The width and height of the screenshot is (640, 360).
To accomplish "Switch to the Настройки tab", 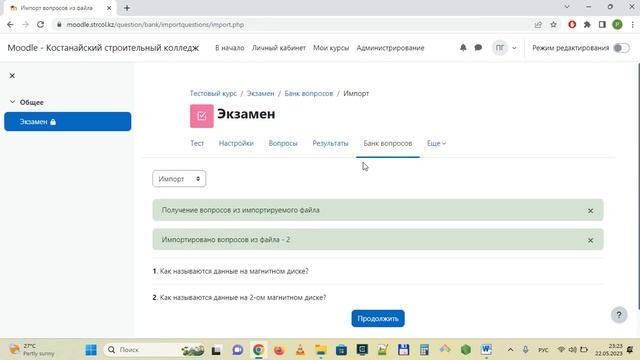I will pyautogui.click(x=236, y=143).
